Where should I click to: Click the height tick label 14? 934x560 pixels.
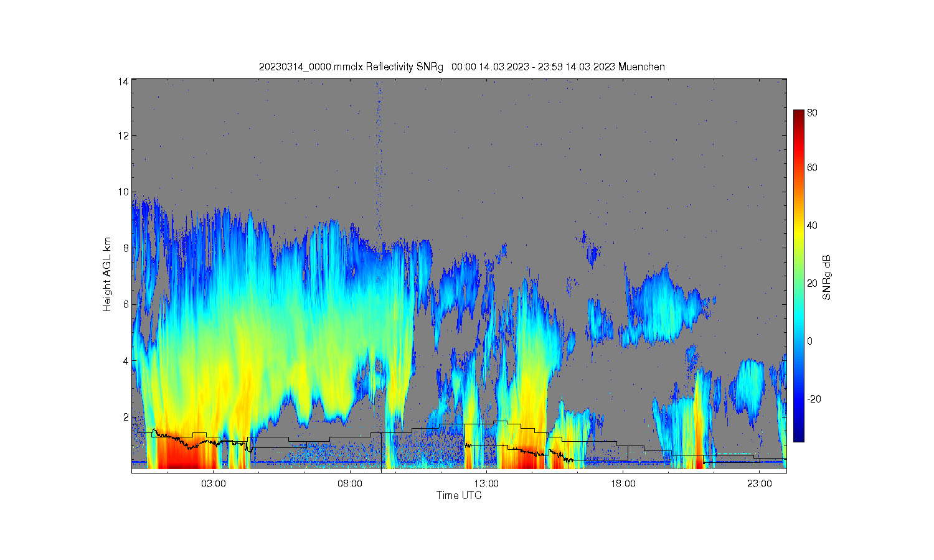coord(123,82)
